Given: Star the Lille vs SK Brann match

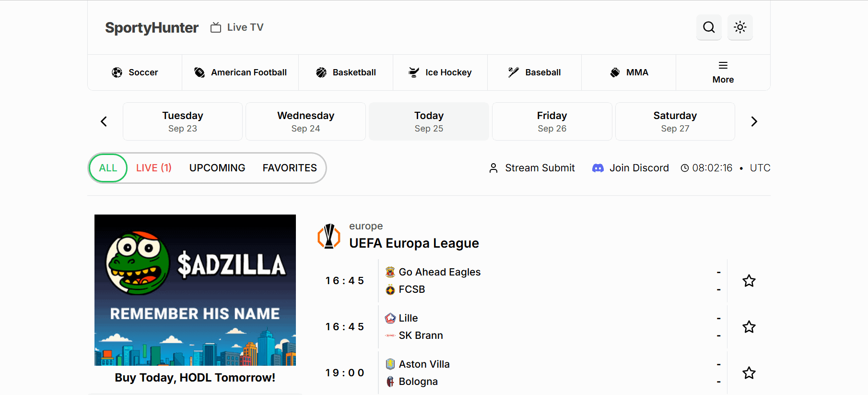Looking at the screenshot, I should 749,327.
